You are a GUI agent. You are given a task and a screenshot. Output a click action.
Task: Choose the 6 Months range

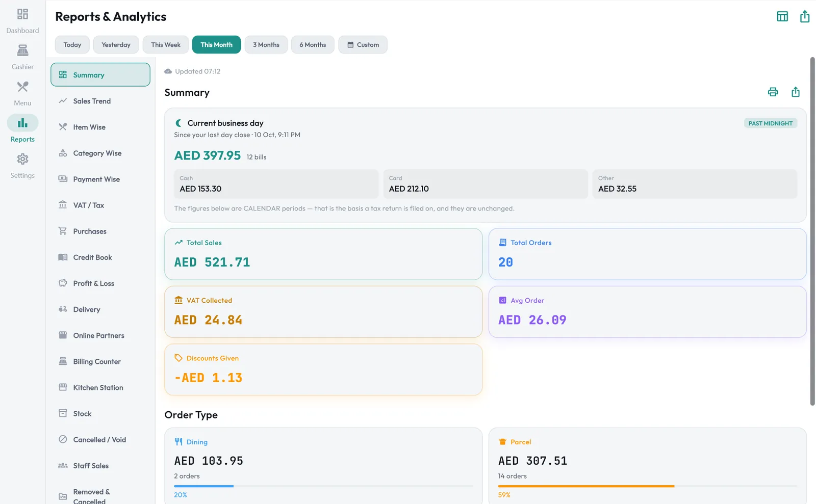[x=313, y=45]
